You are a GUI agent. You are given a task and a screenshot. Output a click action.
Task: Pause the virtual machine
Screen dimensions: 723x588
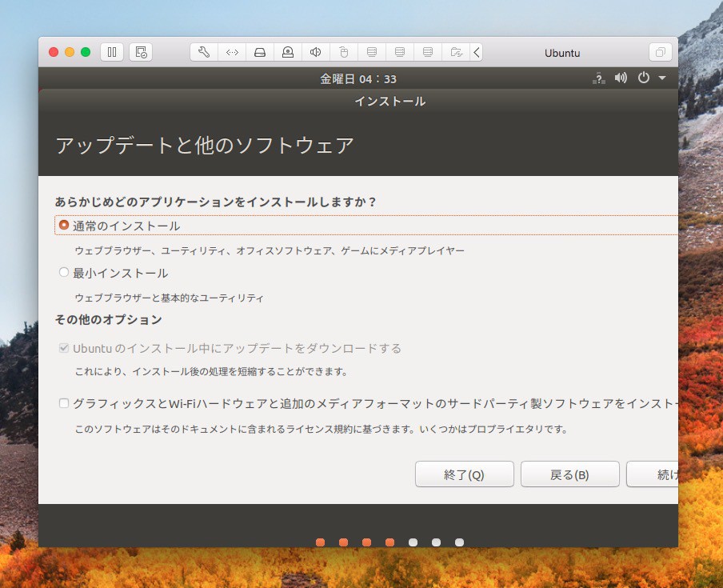click(112, 53)
